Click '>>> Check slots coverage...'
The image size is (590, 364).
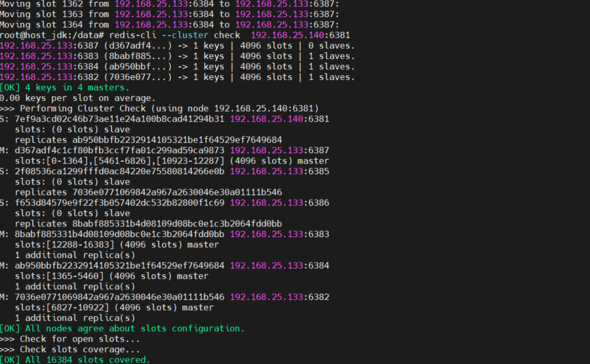click(x=70, y=350)
